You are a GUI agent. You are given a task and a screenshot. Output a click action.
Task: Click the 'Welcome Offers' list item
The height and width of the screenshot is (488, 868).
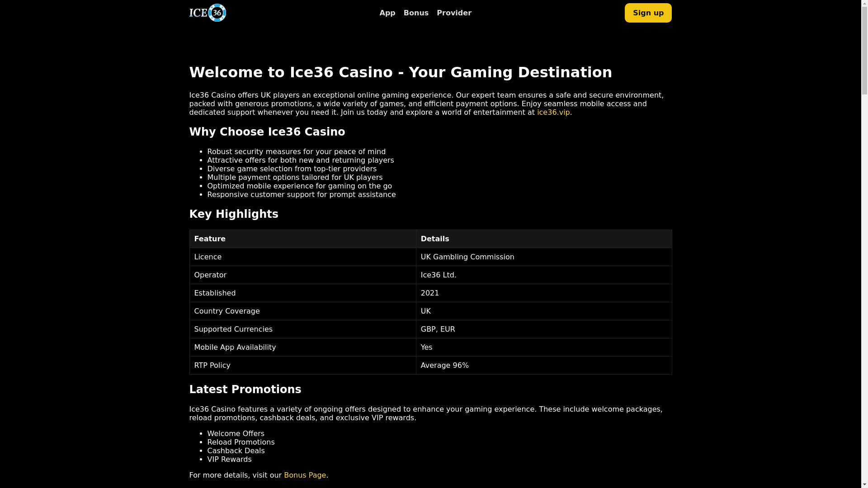tap(236, 434)
